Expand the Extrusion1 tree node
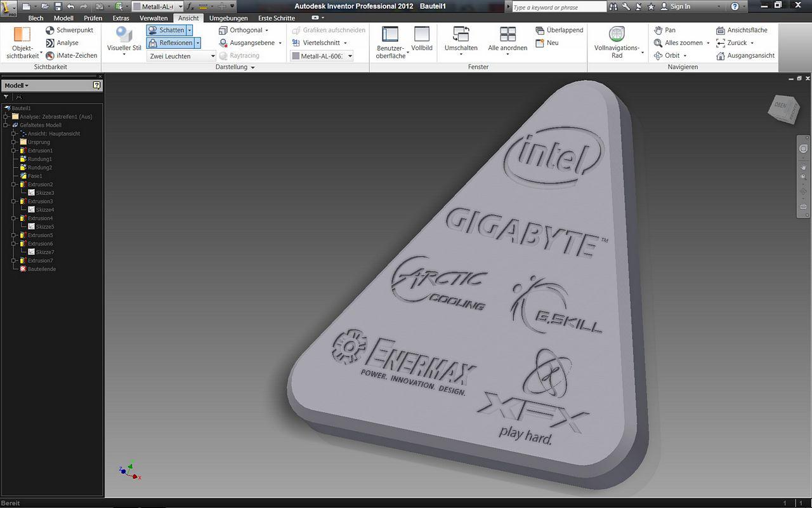Screen dimensions: 812x508 [x=14, y=150]
